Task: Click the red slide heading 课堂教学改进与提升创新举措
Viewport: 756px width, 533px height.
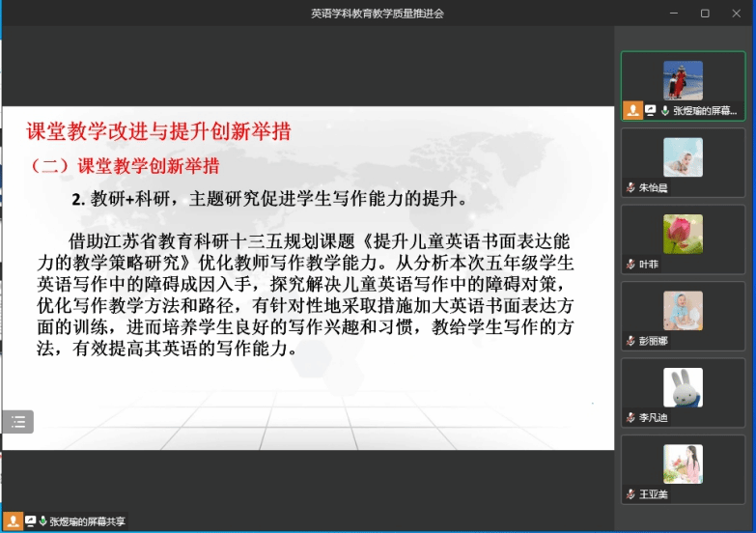Action: (x=158, y=131)
